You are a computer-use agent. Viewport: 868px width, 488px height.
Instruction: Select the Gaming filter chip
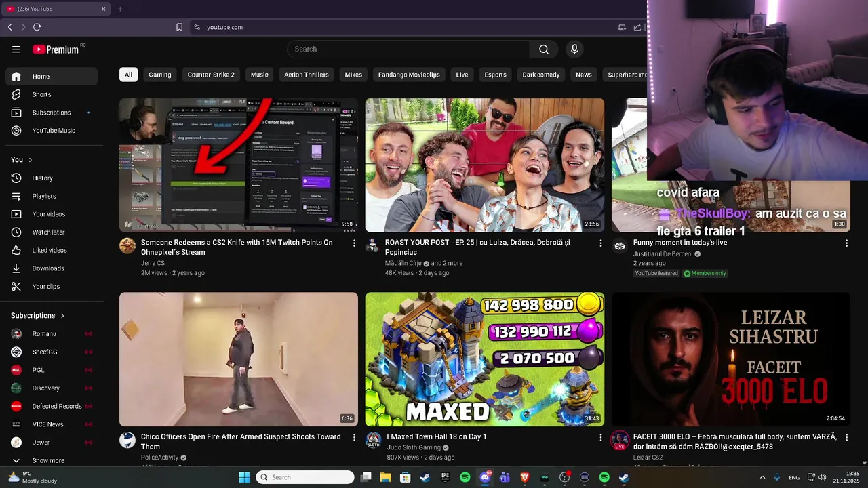[160, 75]
